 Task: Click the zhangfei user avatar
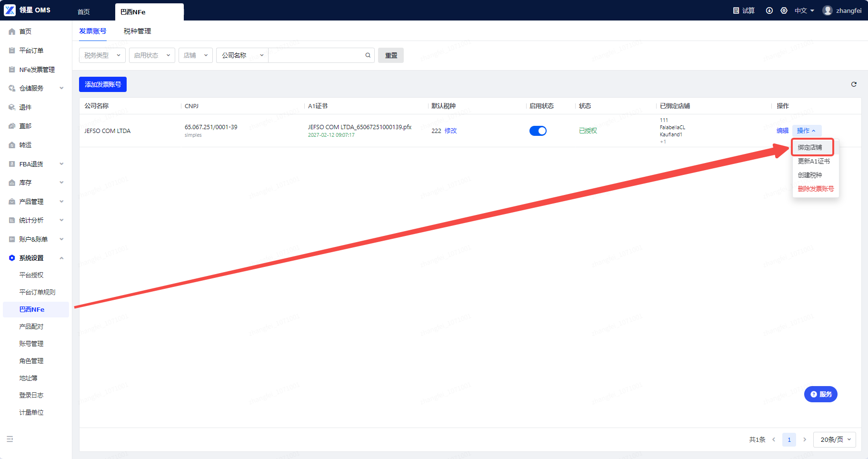828,10
